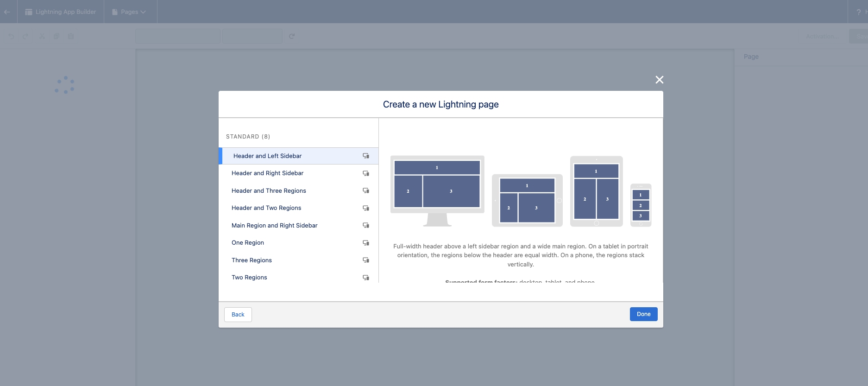Click the copy icon in the toolbar
868x386 pixels.
[x=57, y=36]
